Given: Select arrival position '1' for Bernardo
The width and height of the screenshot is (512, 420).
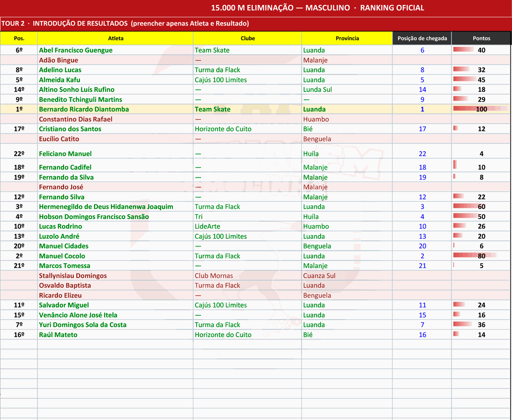Looking at the screenshot, I should (422, 109).
